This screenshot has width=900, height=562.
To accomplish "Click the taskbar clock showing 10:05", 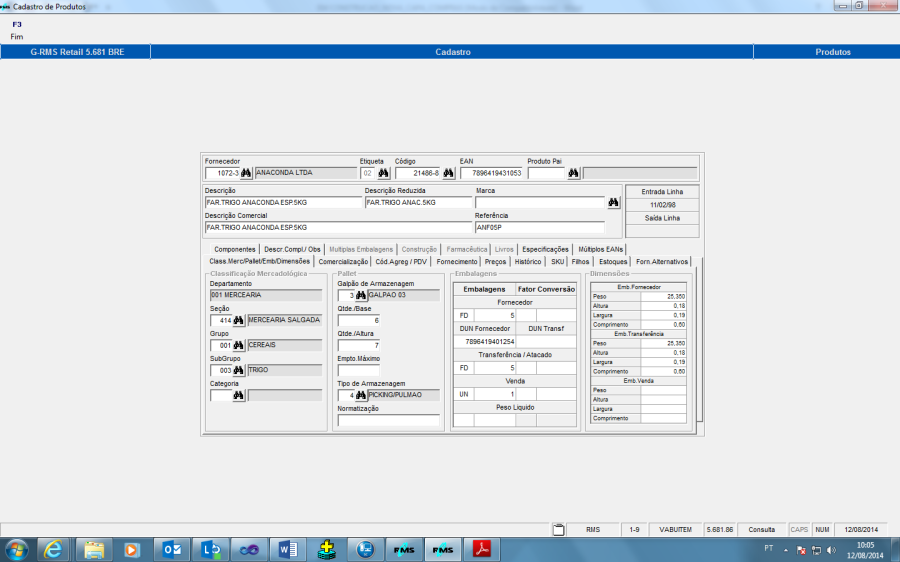I will 866,550.
